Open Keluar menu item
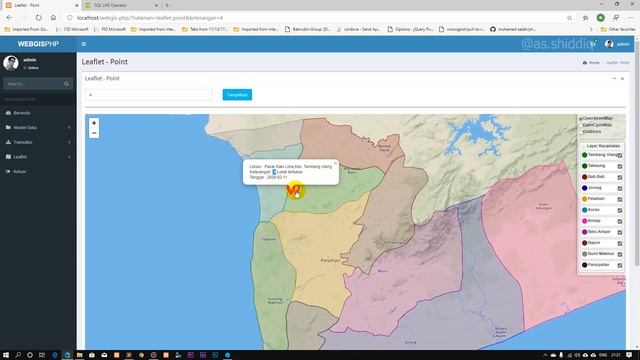Viewport: 640px width, 360px height. click(38, 171)
